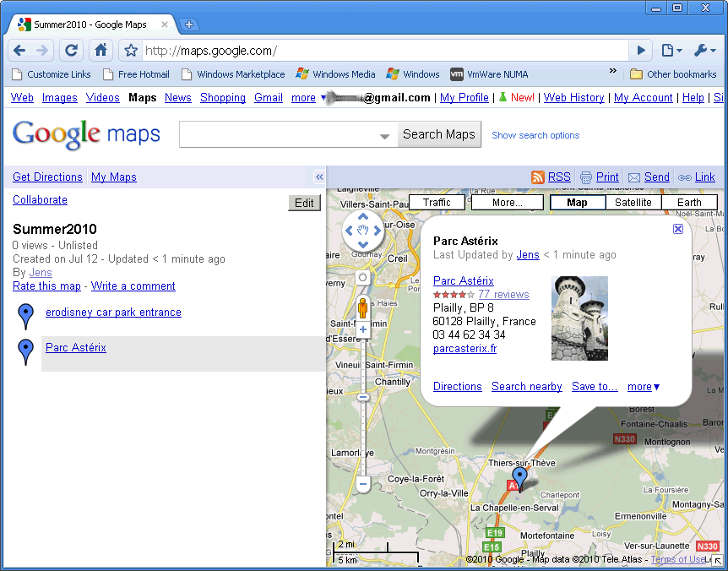Zoom in with the plus button
The image size is (728, 571).
pos(363,329)
